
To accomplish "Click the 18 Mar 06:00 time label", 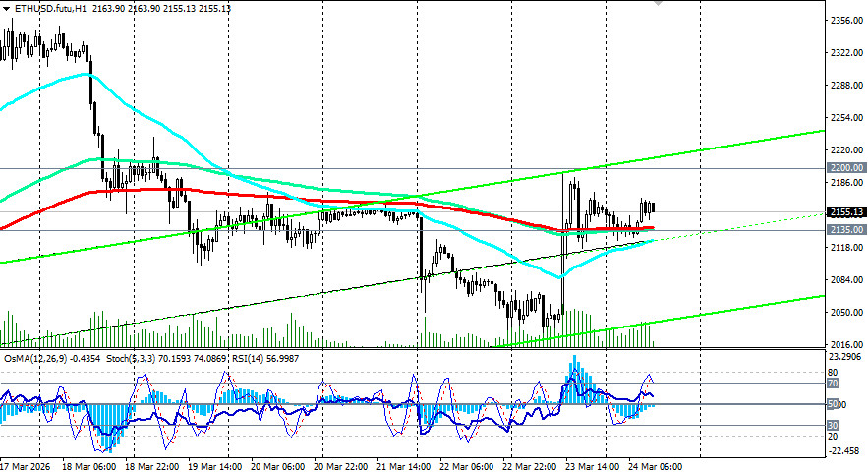I will [88, 467].
